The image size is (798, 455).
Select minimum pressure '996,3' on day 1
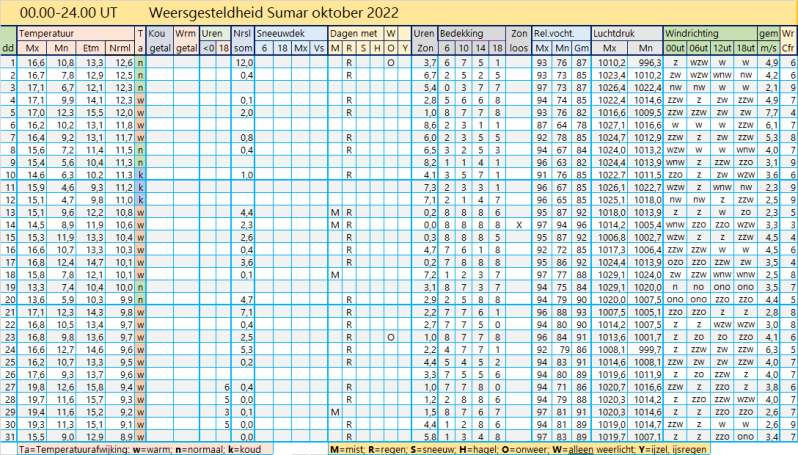tap(649, 63)
